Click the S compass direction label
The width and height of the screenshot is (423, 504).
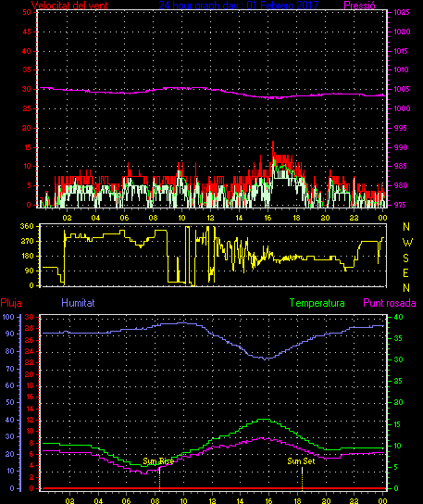click(406, 258)
